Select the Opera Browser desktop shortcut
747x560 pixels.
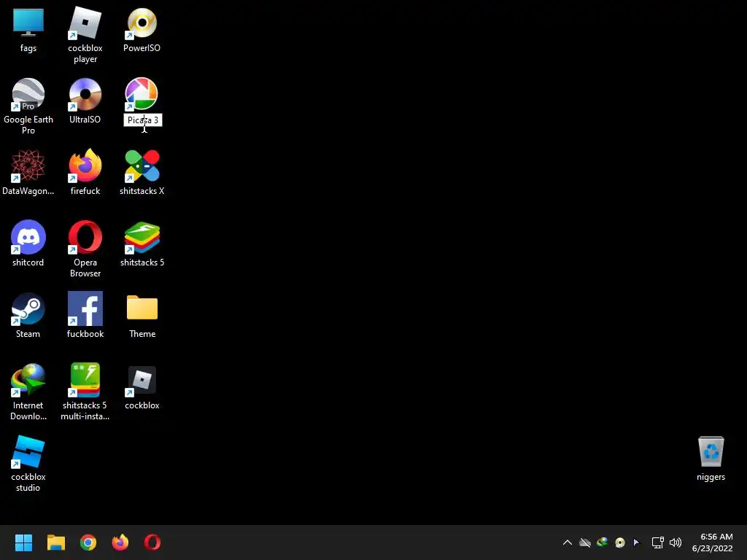85,237
